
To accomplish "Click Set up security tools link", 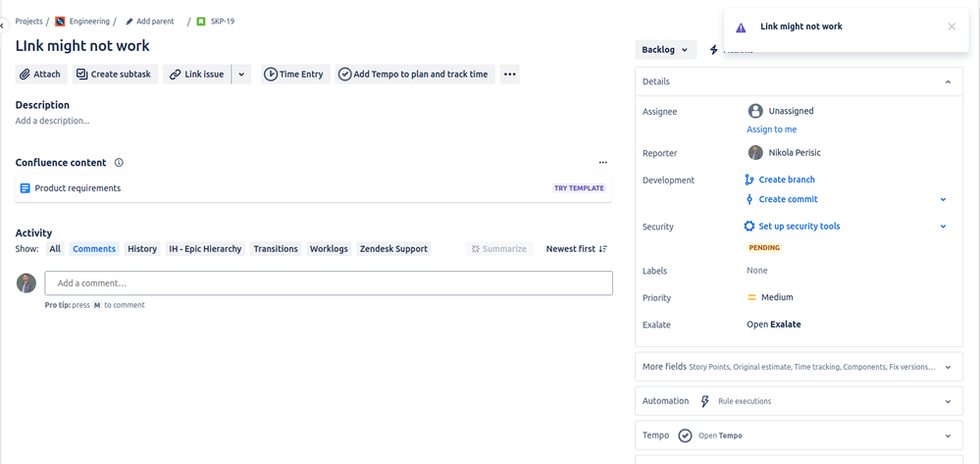I will (x=799, y=227).
